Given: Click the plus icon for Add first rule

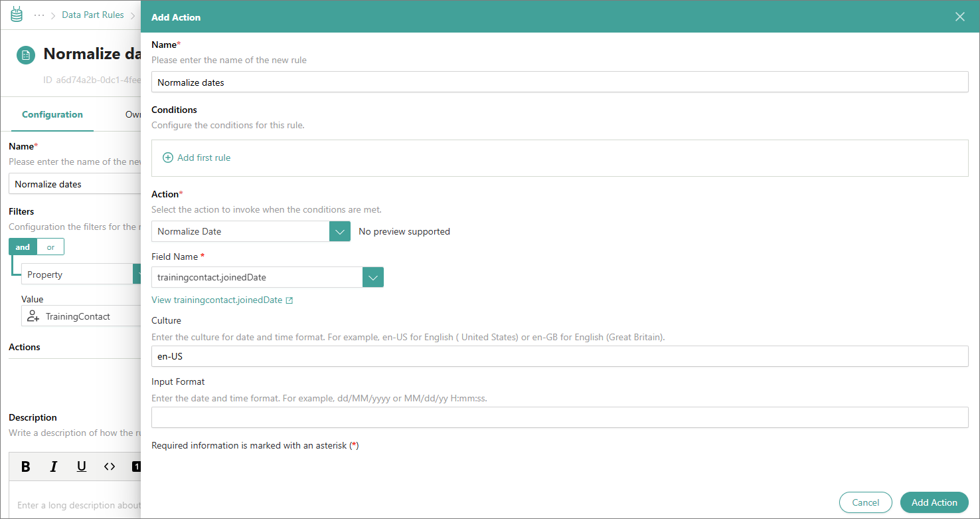Looking at the screenshot, I should (168, 157).
